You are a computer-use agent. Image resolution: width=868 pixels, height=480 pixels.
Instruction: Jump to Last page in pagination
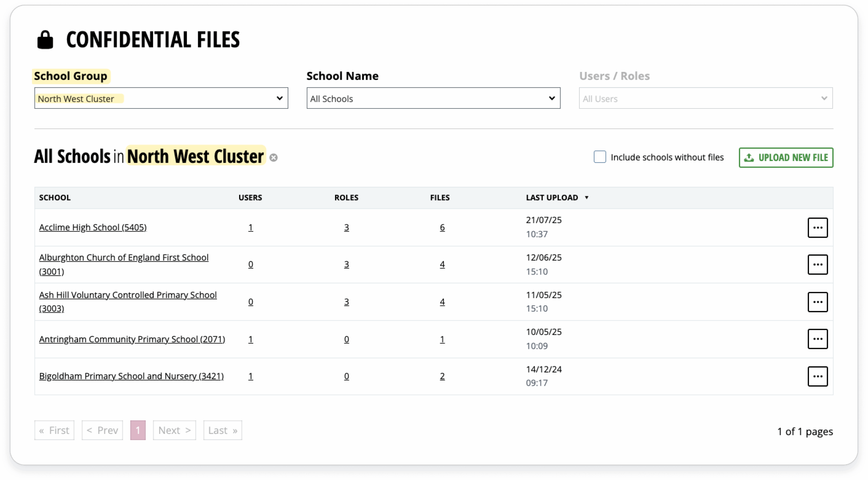222,430
